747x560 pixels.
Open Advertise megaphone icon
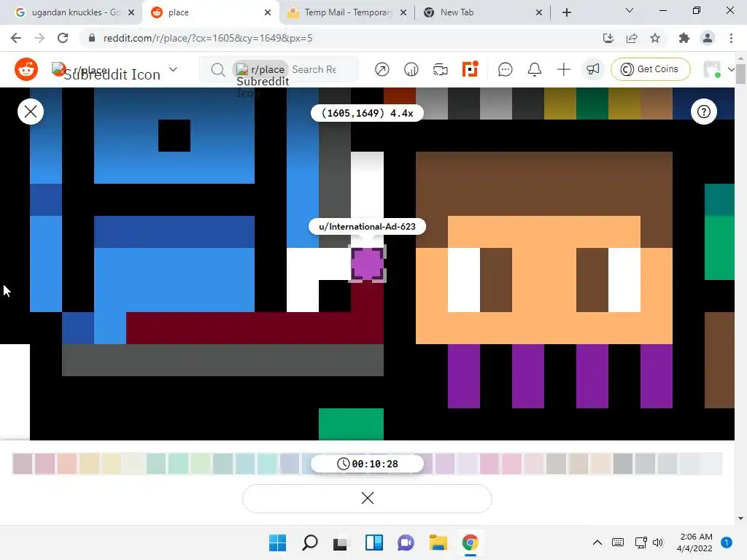[592, 69]
